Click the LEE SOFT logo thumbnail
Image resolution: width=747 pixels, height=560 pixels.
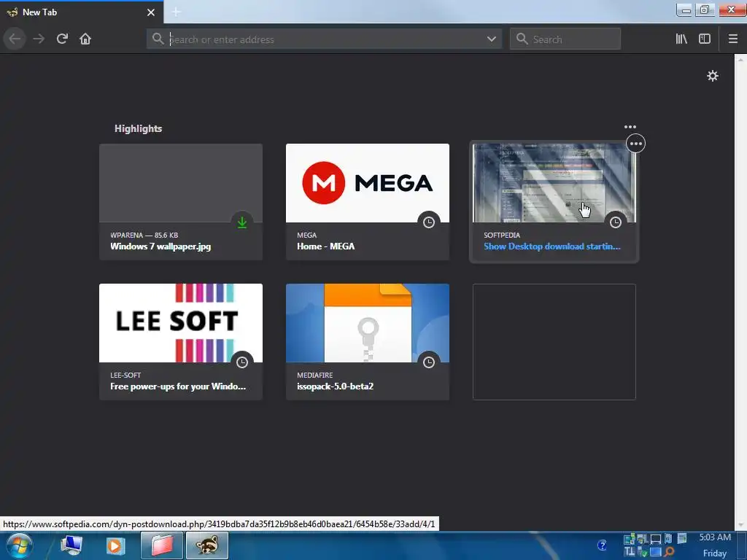181,323
